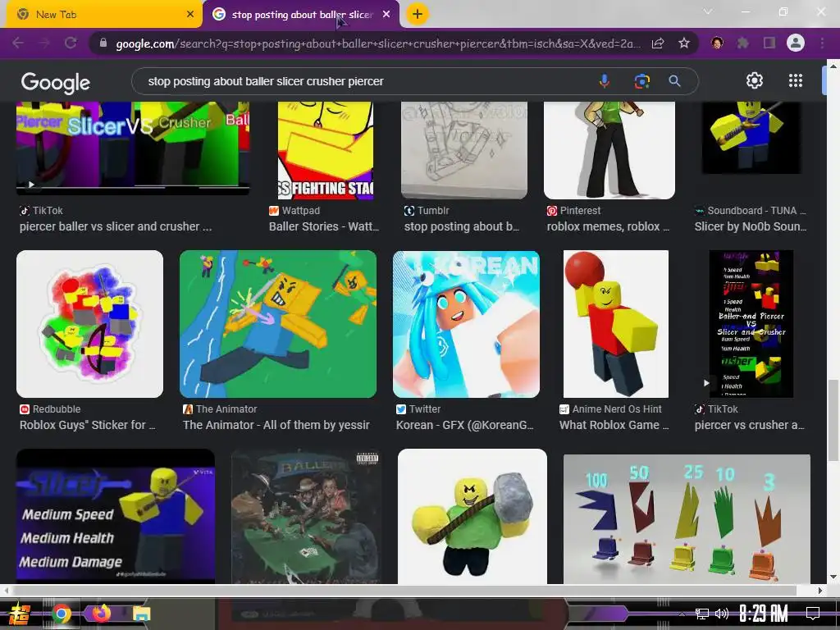Open the crusher plush with hammer image
Image resolution: width=840 pixels, height=630 pixels.
472,517
